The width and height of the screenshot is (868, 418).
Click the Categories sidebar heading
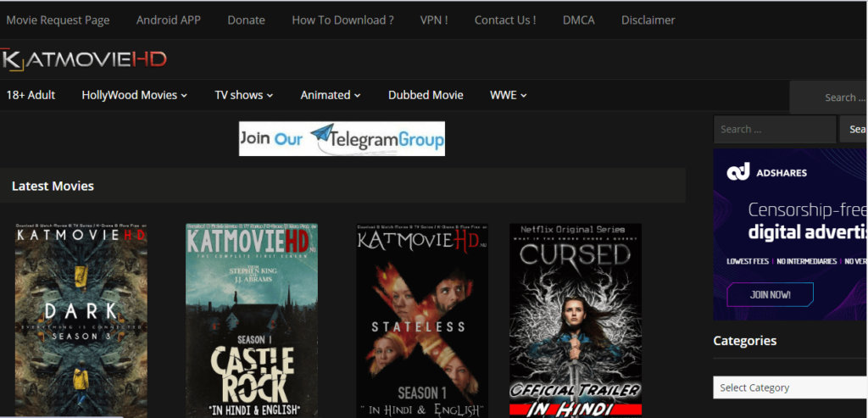(x=744, y=341)
